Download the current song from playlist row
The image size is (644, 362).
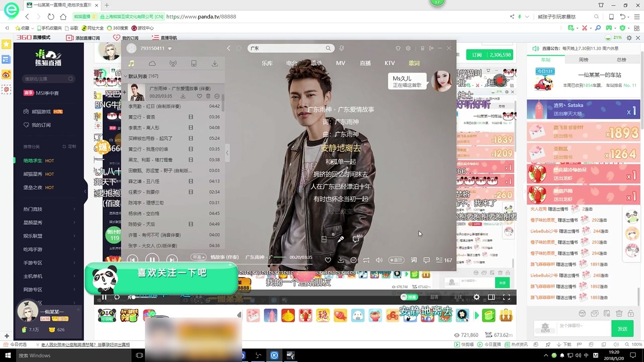click(183, 96)
